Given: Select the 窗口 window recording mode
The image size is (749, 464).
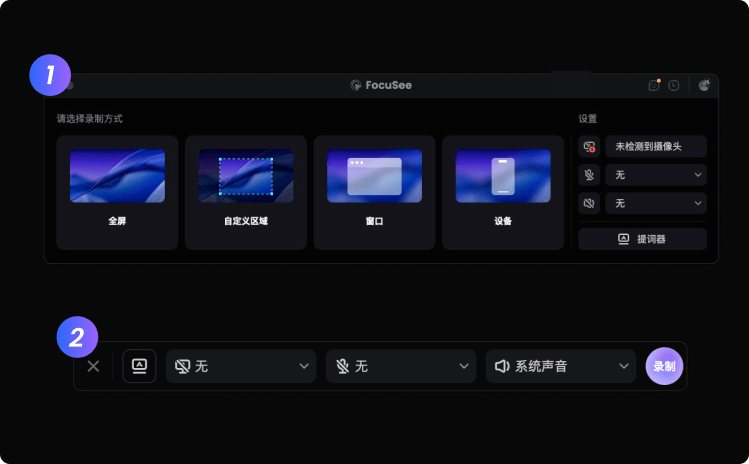Looking at the screenshot, I should (374, 193).
